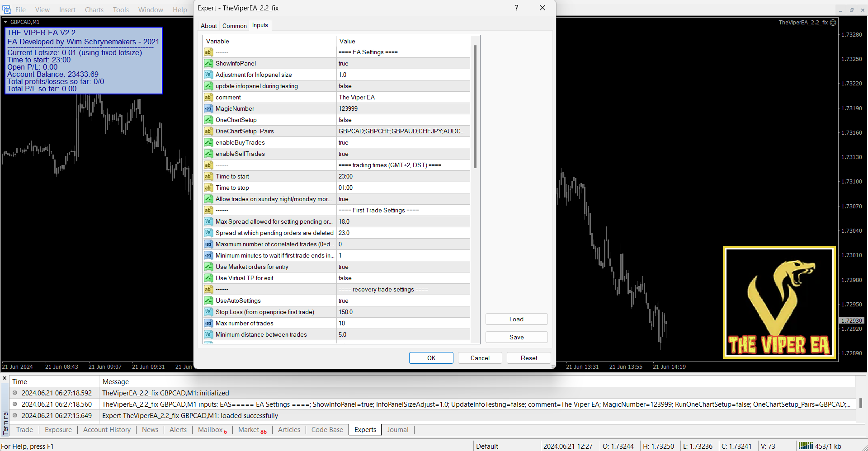Viewport: 868px width, 451px height.
Task: Click the UseAutoSettings row icon
Action: point(208,301)
